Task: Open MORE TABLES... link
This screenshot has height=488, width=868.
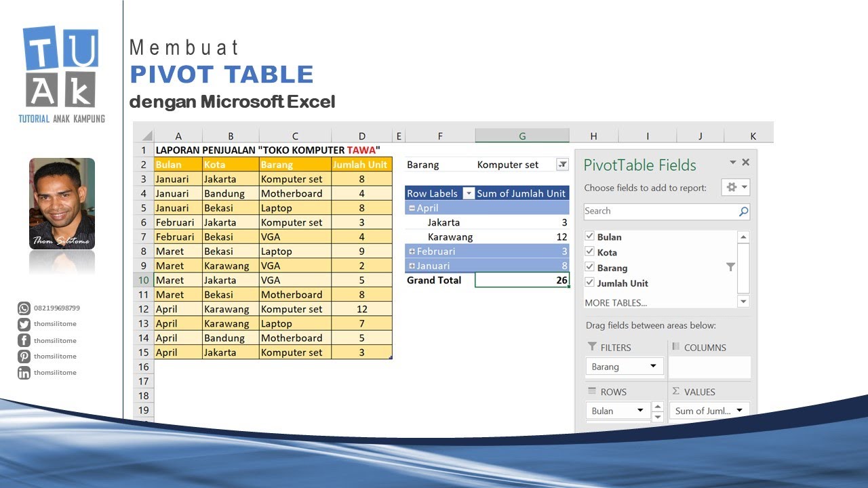Action: (616, 303)
